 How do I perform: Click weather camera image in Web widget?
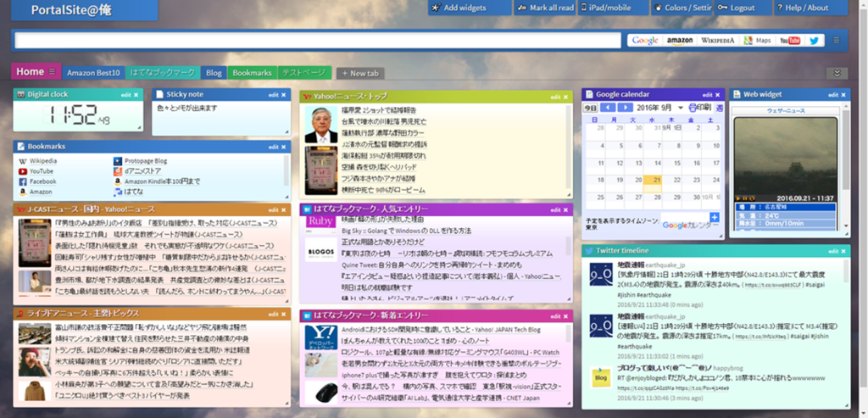(786, 157)
